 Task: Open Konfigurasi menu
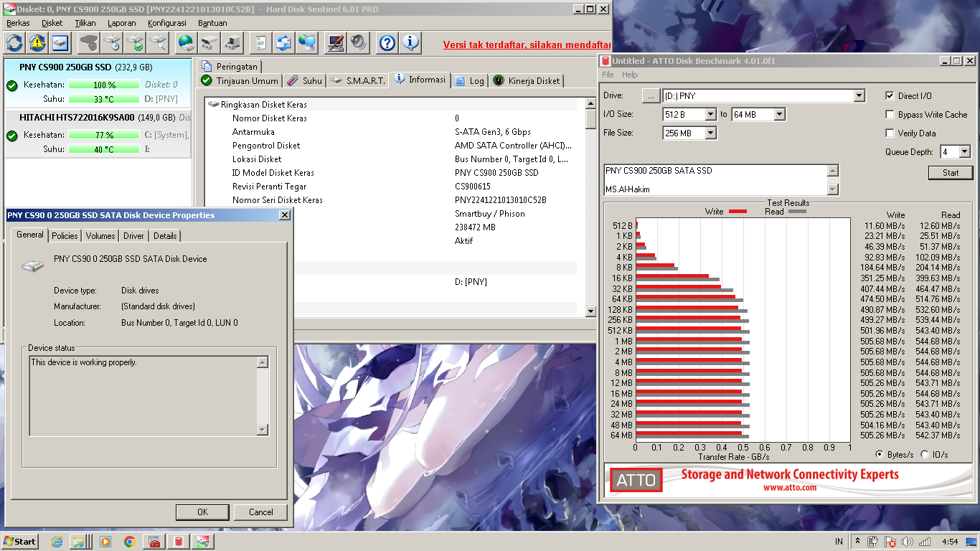pyautogui.click(x=167, y=23)
